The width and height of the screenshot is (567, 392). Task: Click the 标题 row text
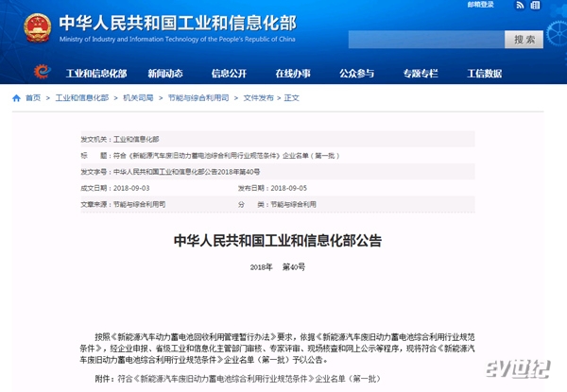click(x=210, y=156)
